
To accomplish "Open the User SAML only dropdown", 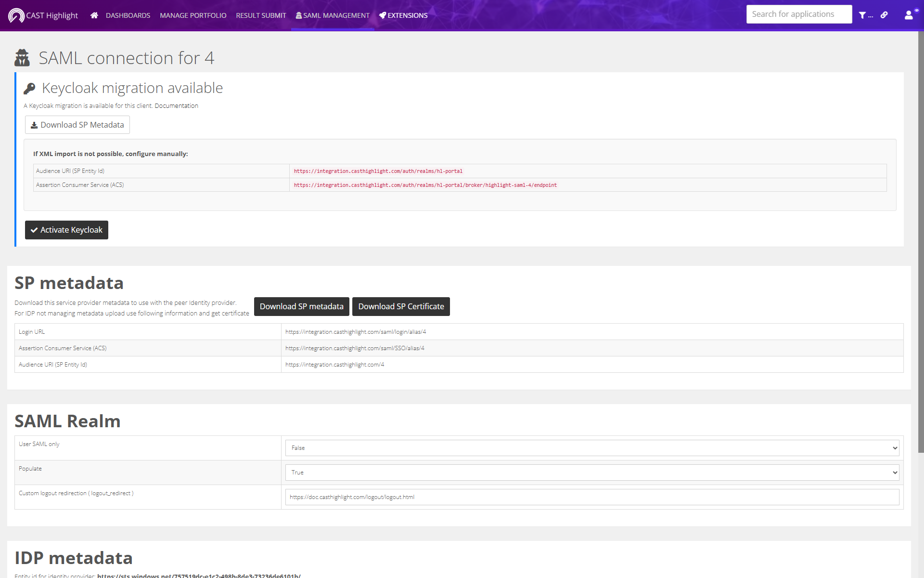I will tap(592, 448).
